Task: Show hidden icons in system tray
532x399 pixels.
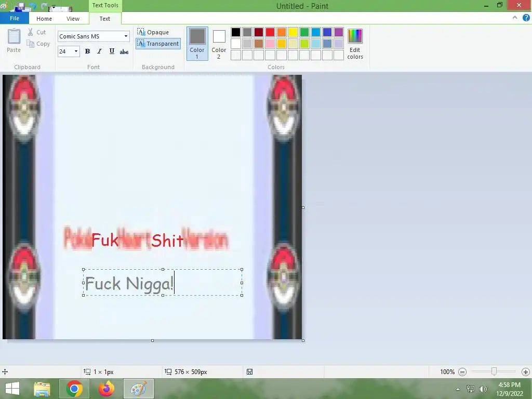Action: pyautogui.click(x=458, y=389)
